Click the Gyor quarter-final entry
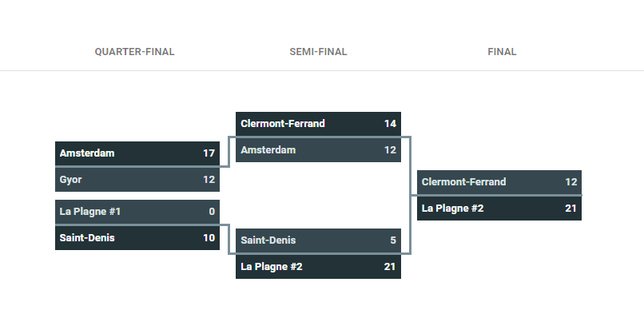The width and height of the screenshot is (644, 310). pyautogui.click(x=137, y=180)
